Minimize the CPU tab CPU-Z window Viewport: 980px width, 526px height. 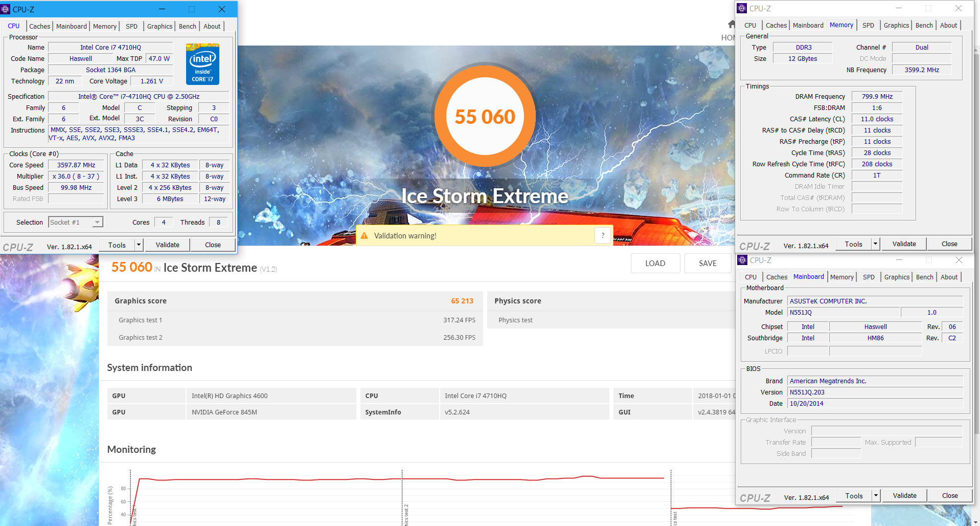point(162,9)
